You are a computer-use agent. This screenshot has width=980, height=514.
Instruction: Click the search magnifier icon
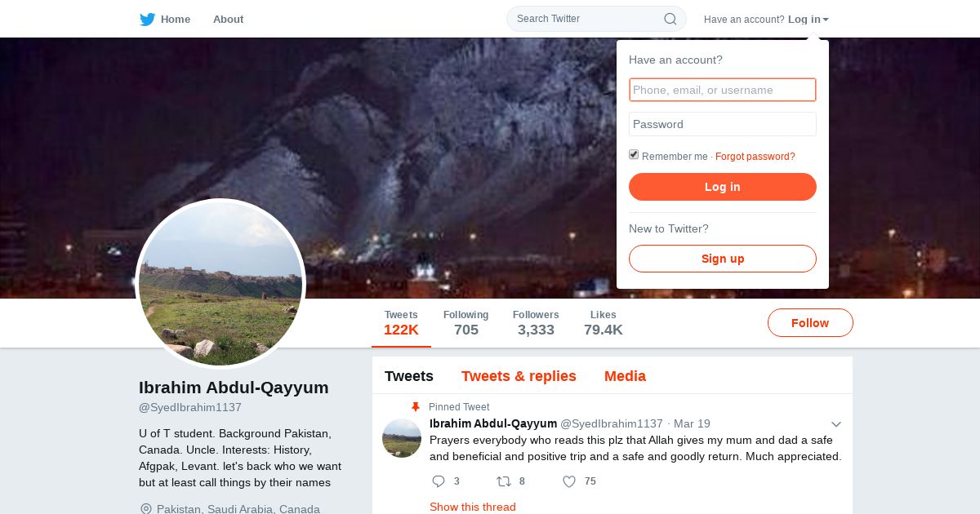tap(670, 19)
